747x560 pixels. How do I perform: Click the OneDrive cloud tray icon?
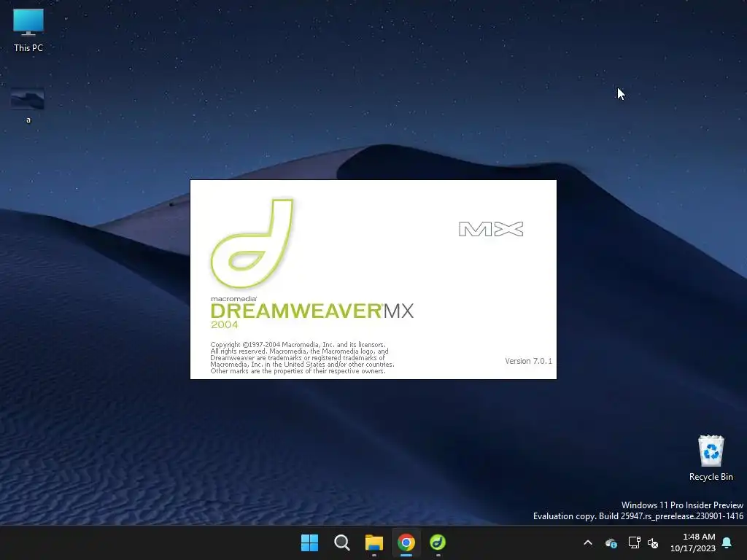click(x=611, y=542)
